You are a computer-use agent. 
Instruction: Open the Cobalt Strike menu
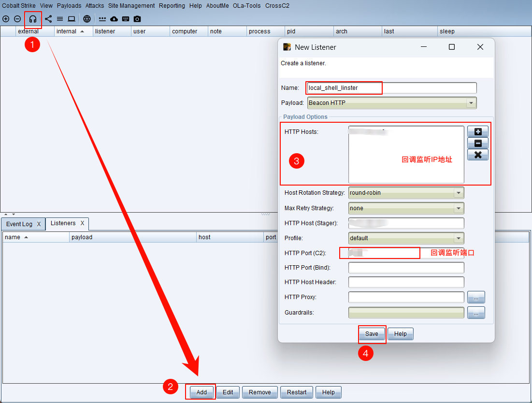(19, 6)
